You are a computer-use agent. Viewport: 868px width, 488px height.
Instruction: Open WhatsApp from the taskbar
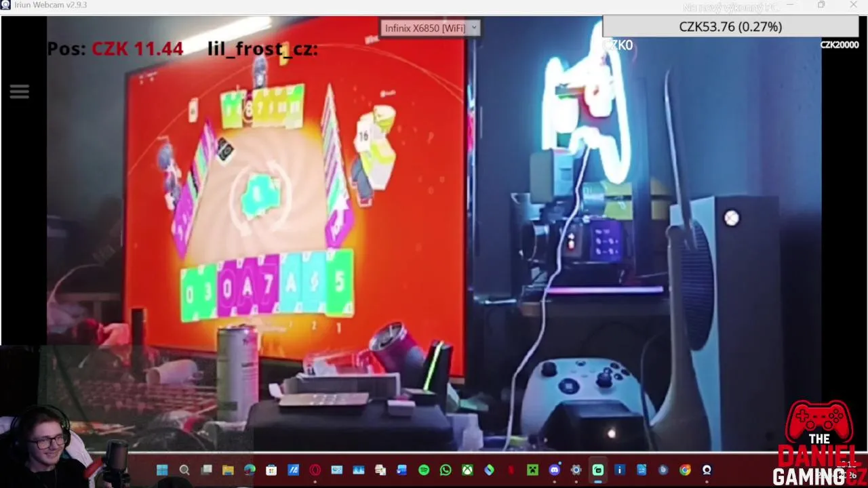tap(446, 470)
